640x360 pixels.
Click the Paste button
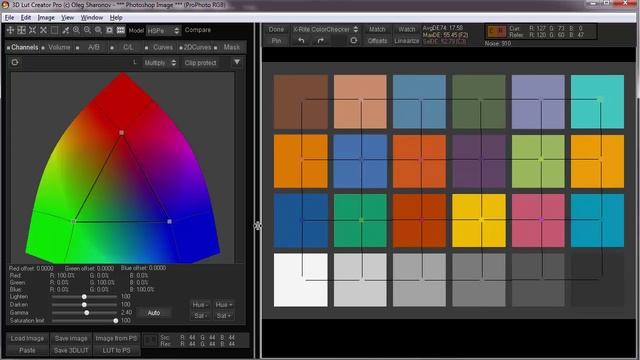point(27,350)
